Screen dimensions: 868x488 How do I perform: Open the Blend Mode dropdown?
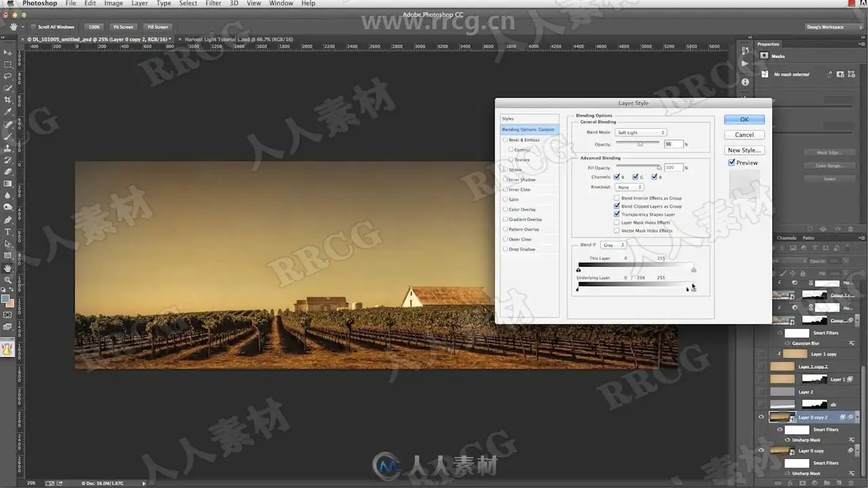[x=641, y=133]
